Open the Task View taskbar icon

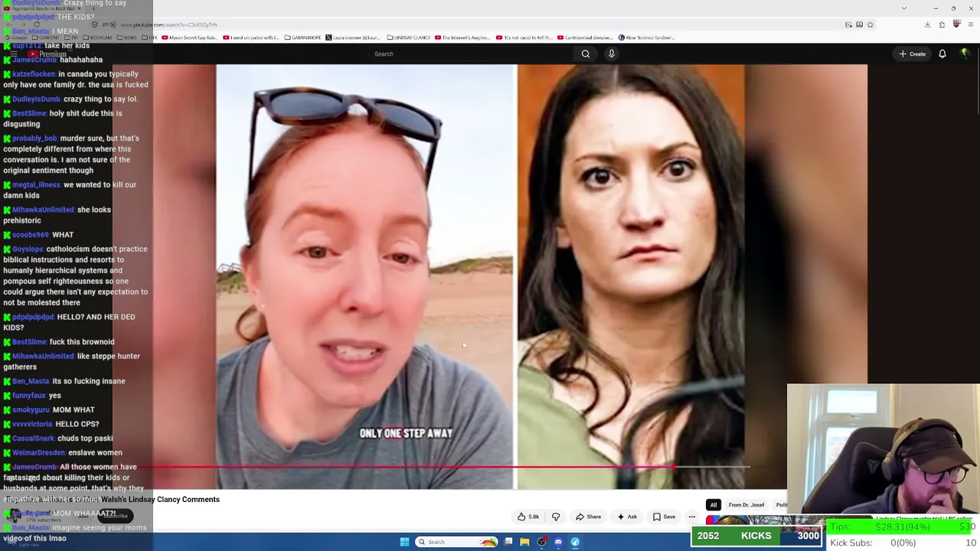[x=508, y=542]
